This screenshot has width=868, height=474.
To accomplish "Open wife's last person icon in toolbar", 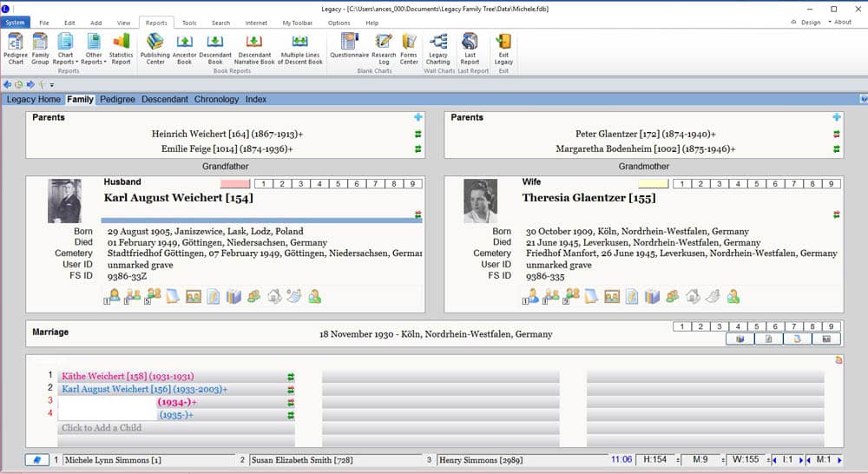I will coord(733,298).
